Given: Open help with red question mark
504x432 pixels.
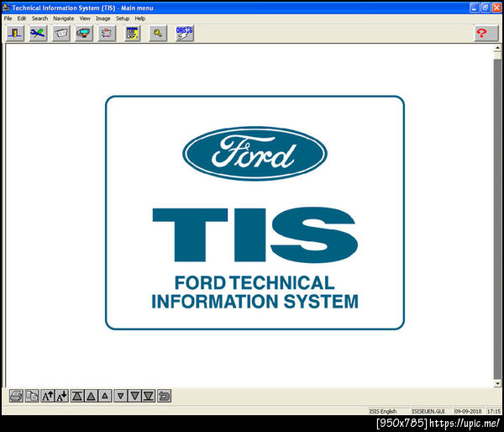Looking at the screenshot, I should [486, 33].
